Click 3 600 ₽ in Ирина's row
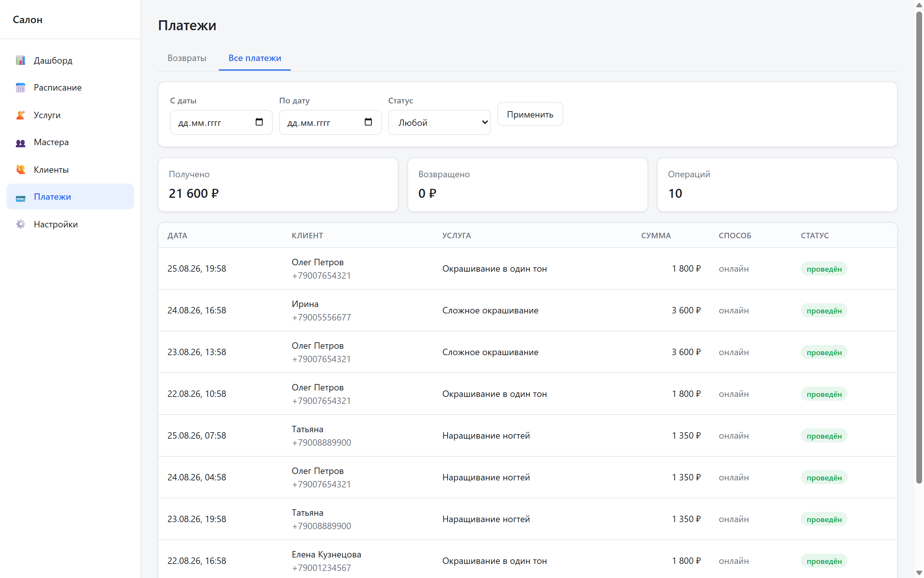Screen dimensions: 924x578 tap(686, 311)
